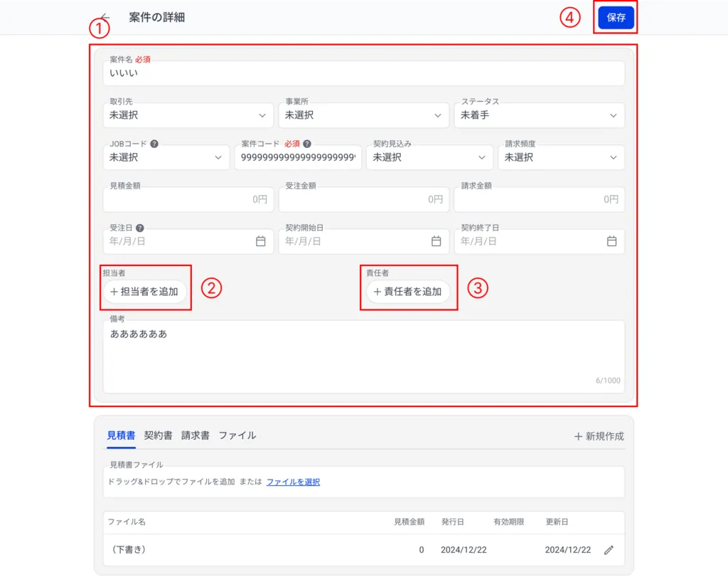728x587 pixels.
Task: Click the pencil edit icon for (下書き)
Action: (609, 550)
